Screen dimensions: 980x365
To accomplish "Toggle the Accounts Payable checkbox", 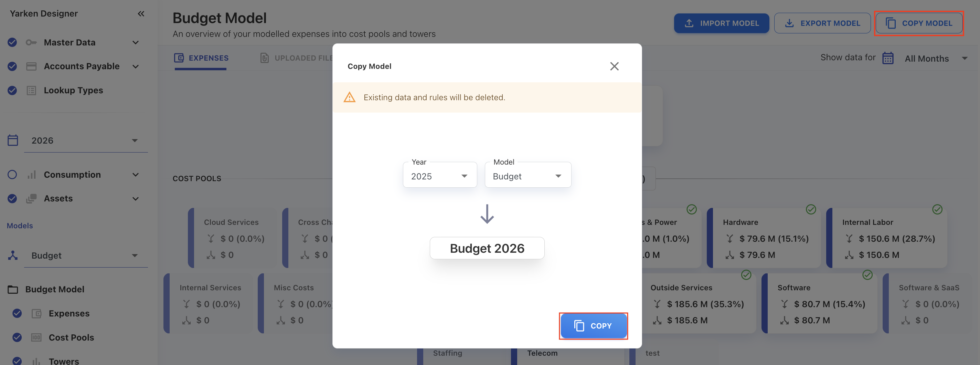I will pyautogui.click(x=12, y=66).
